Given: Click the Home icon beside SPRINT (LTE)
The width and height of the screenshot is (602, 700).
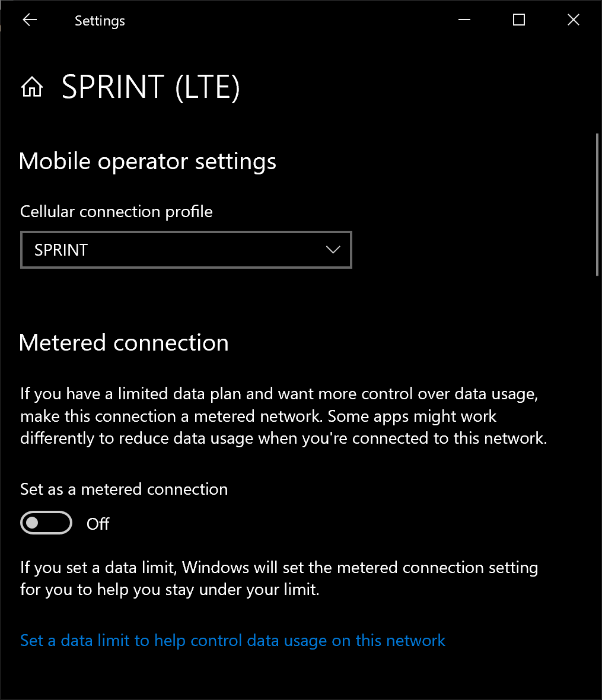Looking at the screenshot, I should tap(32, 88).
